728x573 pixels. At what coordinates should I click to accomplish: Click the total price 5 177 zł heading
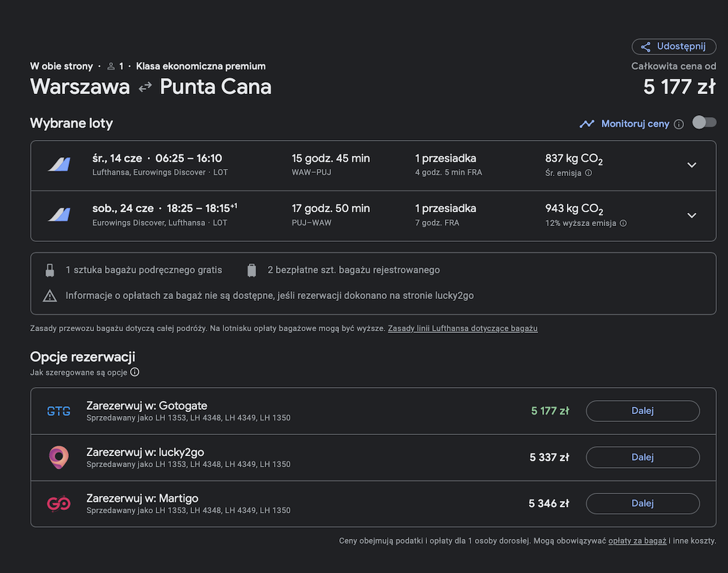[x=679, y=87]
